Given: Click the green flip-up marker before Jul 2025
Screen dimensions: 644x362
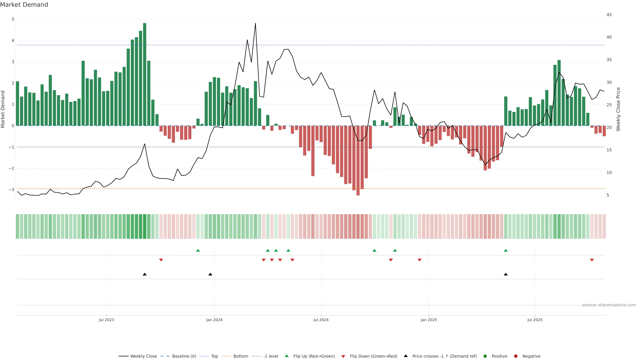Looking at the screenshot, I should click(x=506, y=250).
